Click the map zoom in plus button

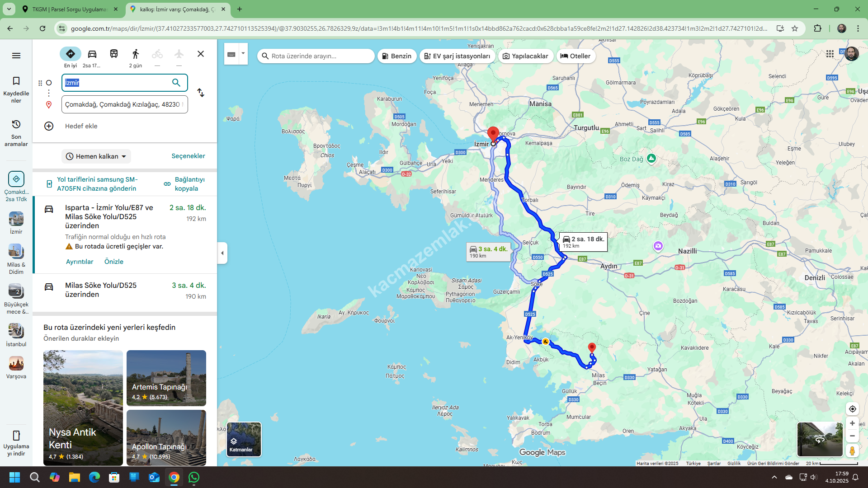pos(852,423)
